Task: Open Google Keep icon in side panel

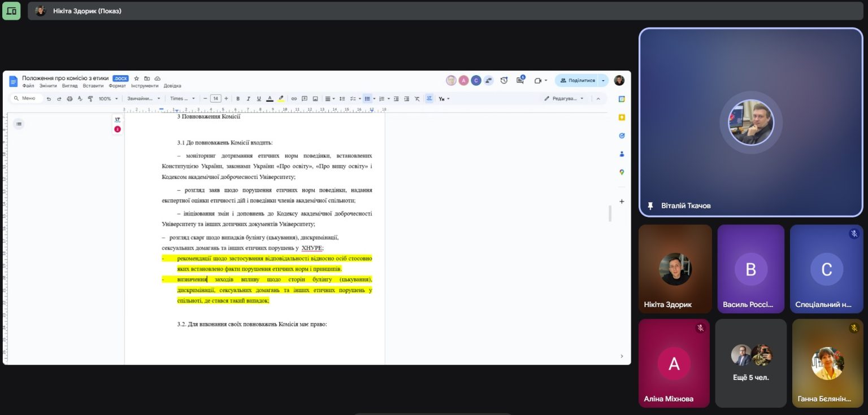Action: click(622, 117)
